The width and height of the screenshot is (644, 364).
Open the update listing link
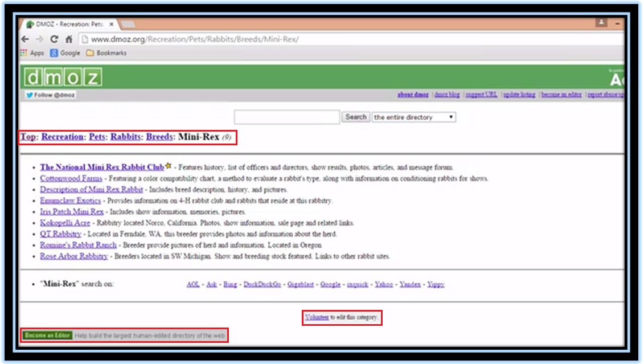pyautogui.click(x=519, y=95)
